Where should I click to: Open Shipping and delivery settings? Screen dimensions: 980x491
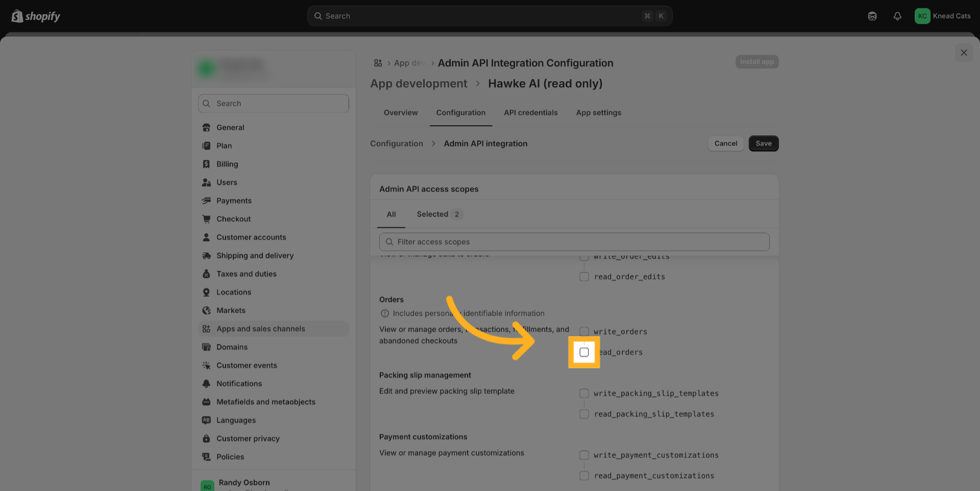(x=255, y=255)
